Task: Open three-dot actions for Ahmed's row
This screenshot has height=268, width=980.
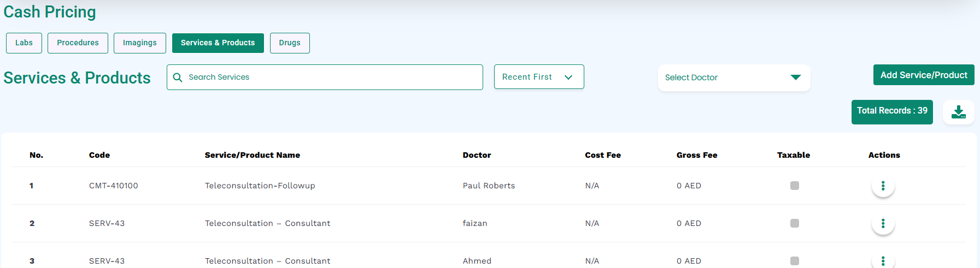Action: [x=883, y=261]
